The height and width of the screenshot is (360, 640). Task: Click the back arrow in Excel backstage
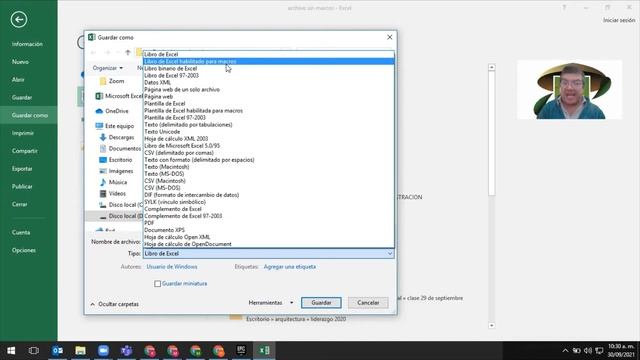point(19,20)
